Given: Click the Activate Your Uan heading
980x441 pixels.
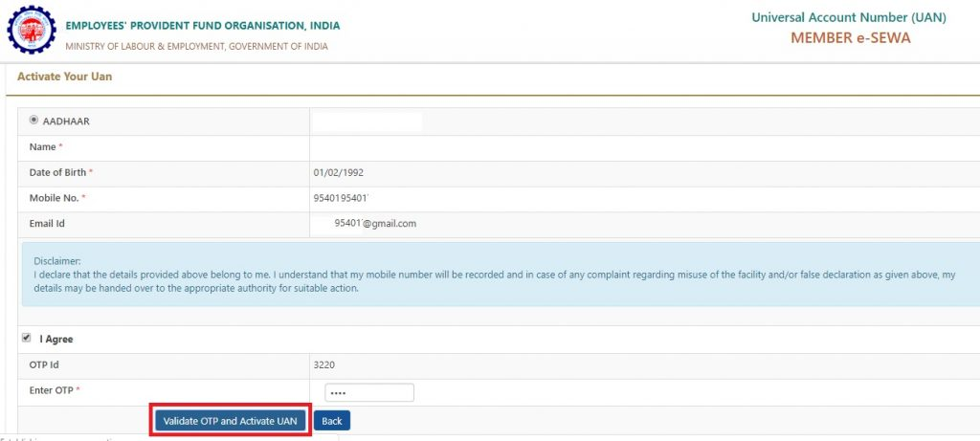Looking at the screenshot, I should click(65, 77).
